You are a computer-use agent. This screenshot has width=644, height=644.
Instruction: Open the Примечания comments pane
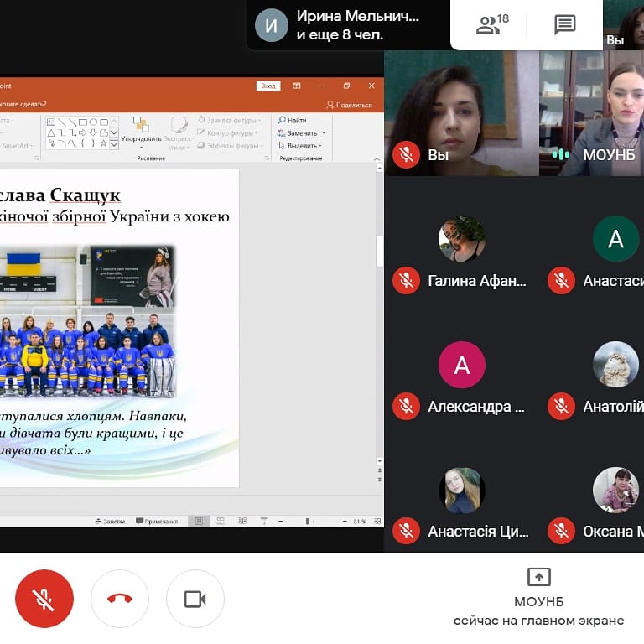[x=157, y=522]
